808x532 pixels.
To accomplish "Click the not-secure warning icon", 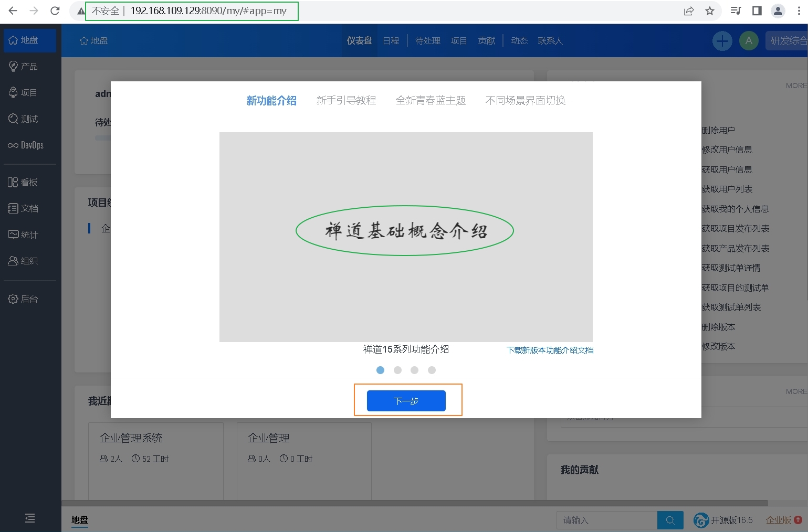I will [x=81, y=11].
